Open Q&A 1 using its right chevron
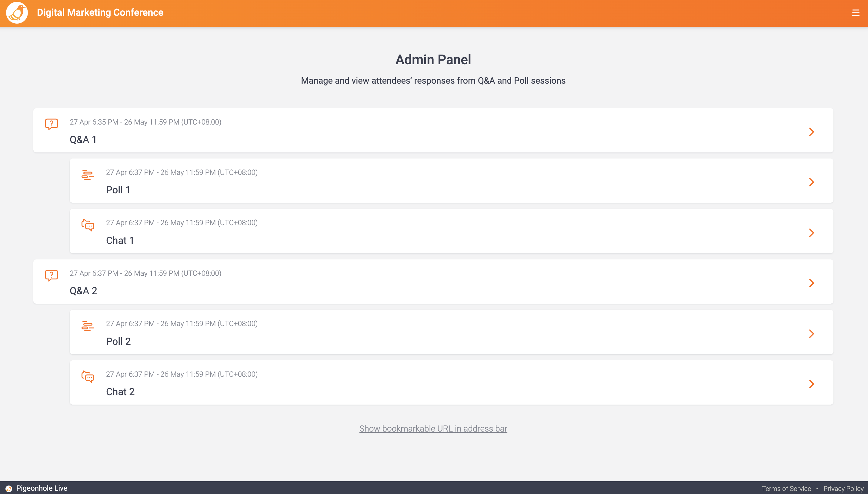This screenshot has width=868, height=494. point(811,132)
